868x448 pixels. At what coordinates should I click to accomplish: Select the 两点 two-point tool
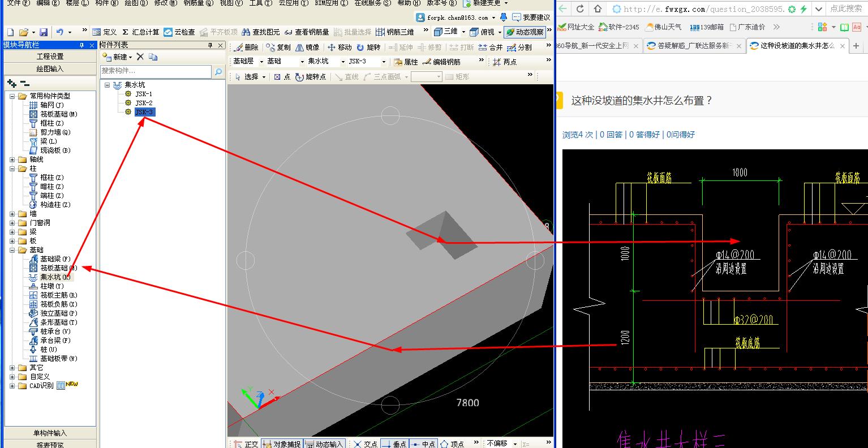505,62
